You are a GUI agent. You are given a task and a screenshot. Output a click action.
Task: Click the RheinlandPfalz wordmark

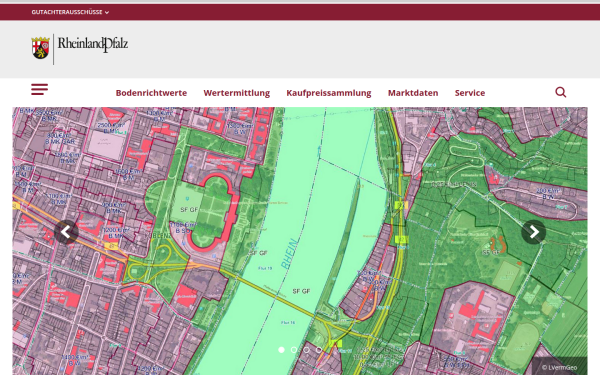(93, 44)
